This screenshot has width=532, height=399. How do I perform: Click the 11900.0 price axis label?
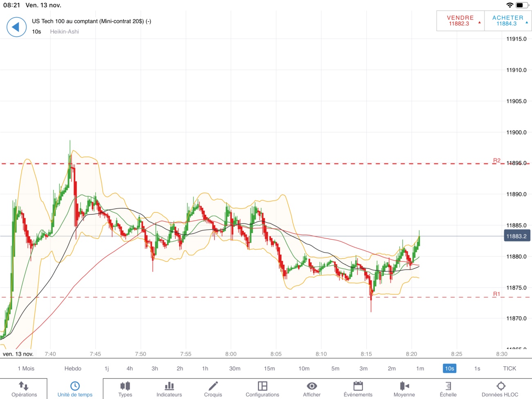pyautogui.click(x=516, y=132)
